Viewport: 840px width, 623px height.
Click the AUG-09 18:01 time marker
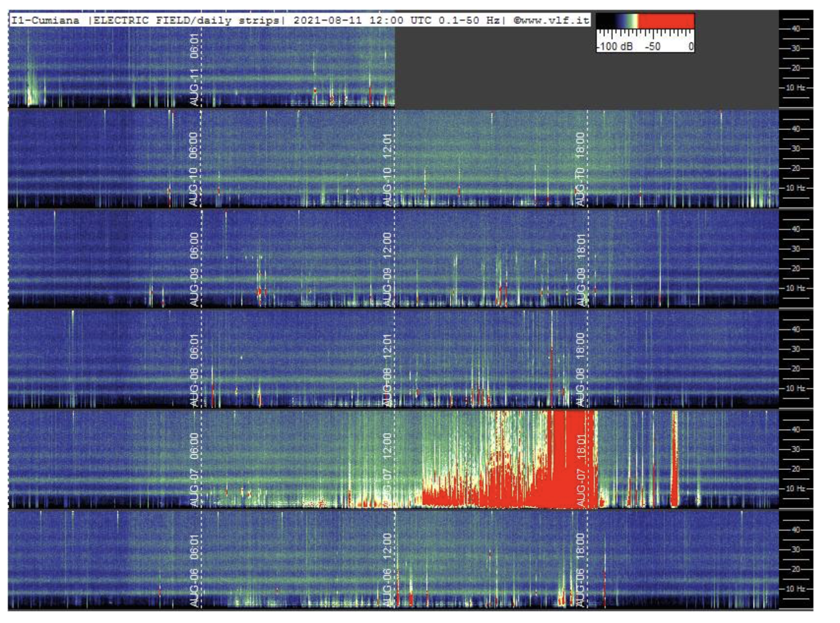581,269
